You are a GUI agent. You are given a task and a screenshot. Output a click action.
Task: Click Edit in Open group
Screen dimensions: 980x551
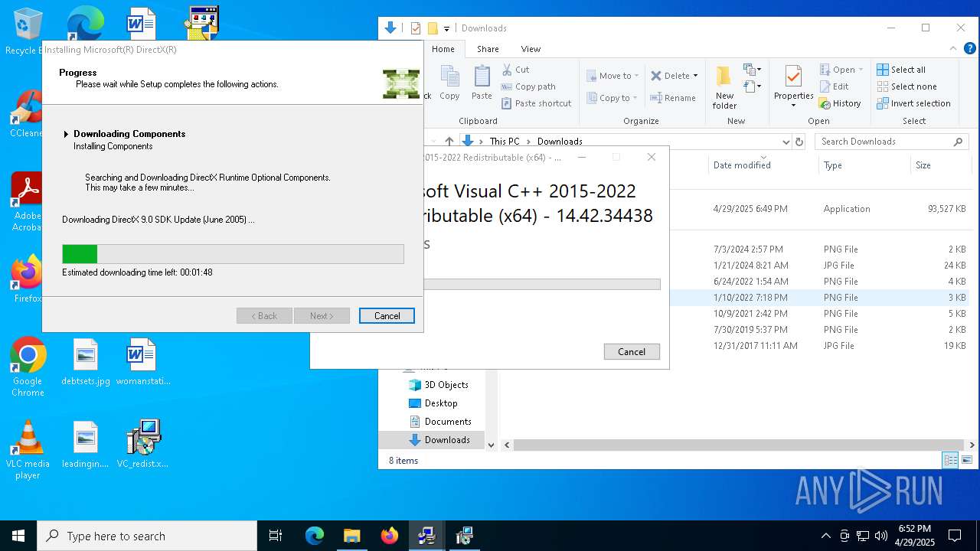834,86
